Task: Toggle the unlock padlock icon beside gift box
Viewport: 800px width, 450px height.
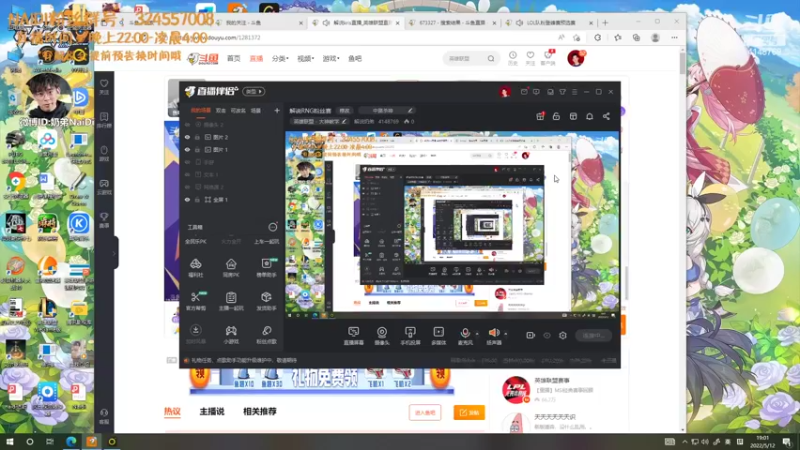Action: click(x=556, y=116)
